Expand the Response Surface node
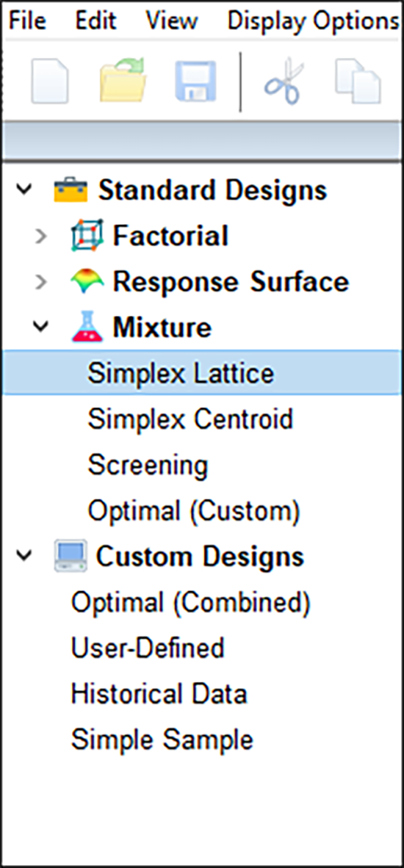 [40, 282]
